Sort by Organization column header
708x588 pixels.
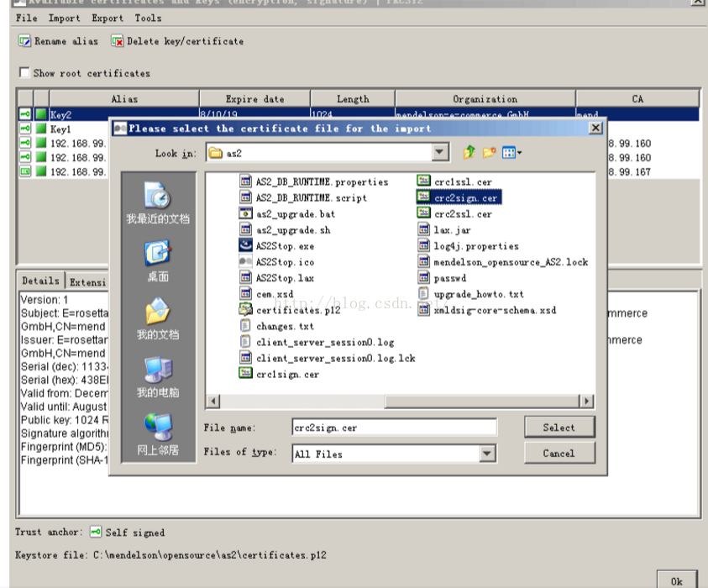(x=485, y=99)
